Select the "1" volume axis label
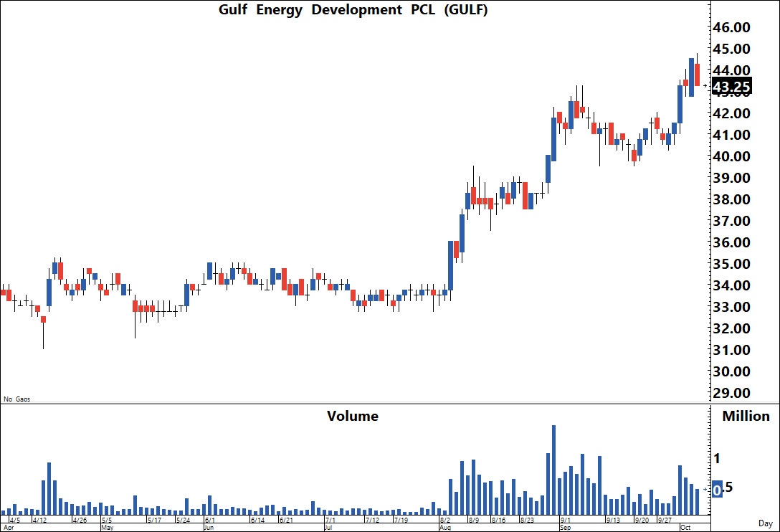This screenshot has width=780, height=532. tap(717, 458)
